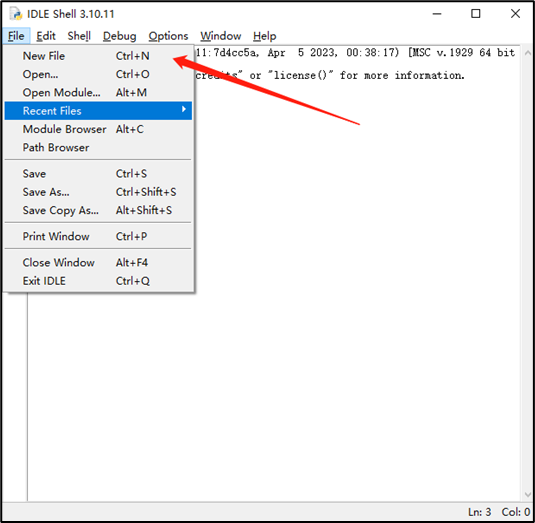Click the scrollbar up arrow

(x=527, y=53)
